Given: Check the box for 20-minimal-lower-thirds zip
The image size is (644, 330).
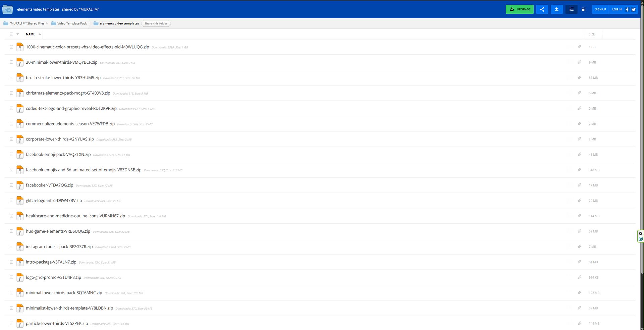Looking at the screenshot, I should tap(11, 62).
